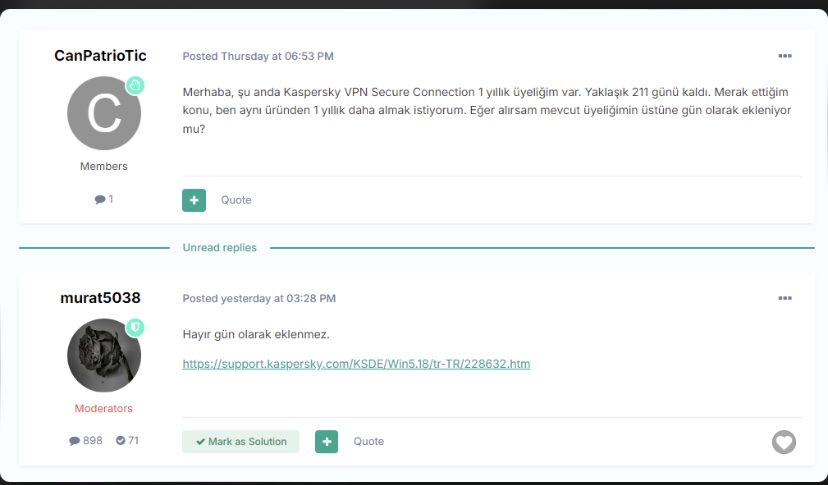Click murat5038's 71 solutions checkmark icon
828x485 pixels.
click(120, 441)
